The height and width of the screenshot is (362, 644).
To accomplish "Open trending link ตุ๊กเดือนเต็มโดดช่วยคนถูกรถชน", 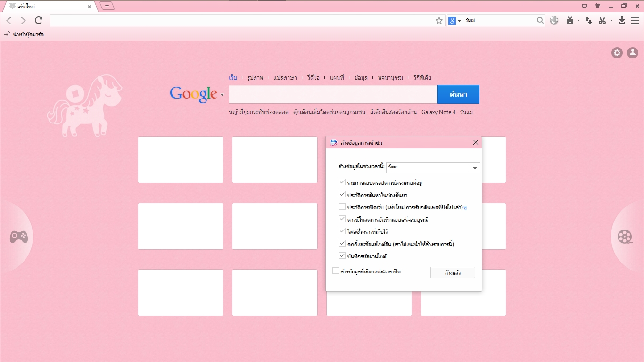I will (x=329, y=112).
